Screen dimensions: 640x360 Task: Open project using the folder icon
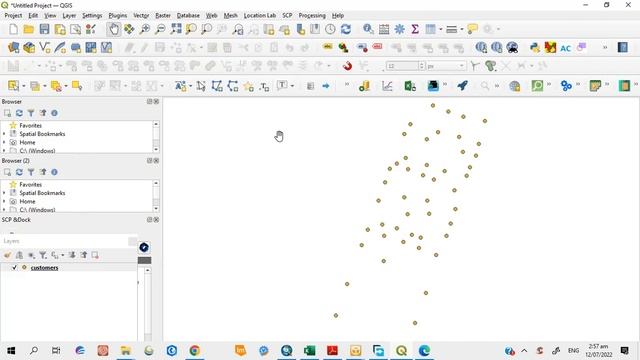(29, 29)
